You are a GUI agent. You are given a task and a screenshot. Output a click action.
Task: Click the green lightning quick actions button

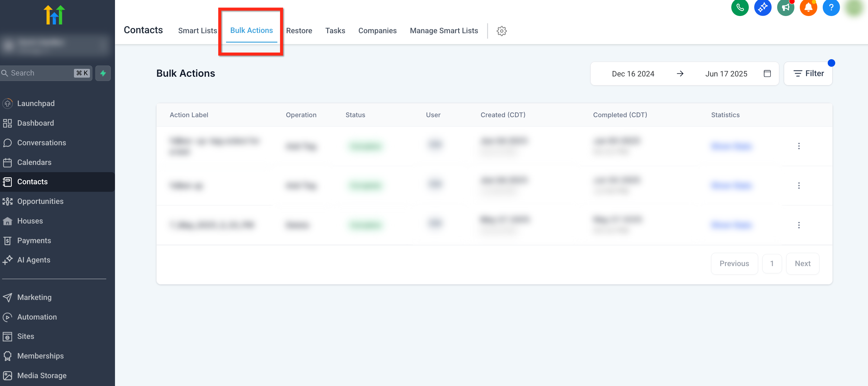(103, 73)
